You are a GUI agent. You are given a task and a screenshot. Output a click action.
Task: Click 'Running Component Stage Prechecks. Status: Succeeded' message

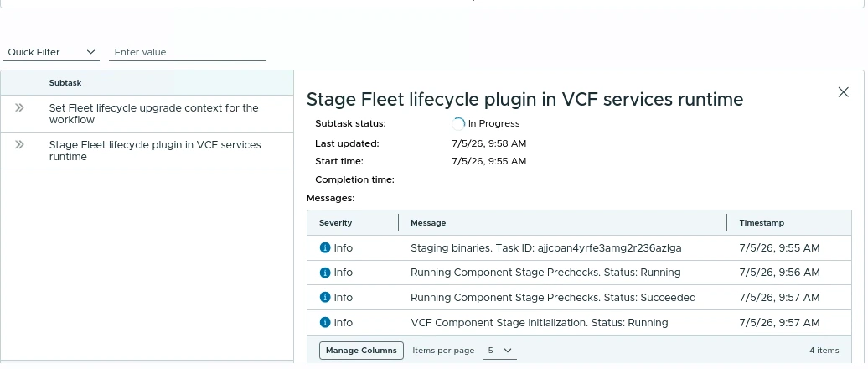tap(553, 298)
